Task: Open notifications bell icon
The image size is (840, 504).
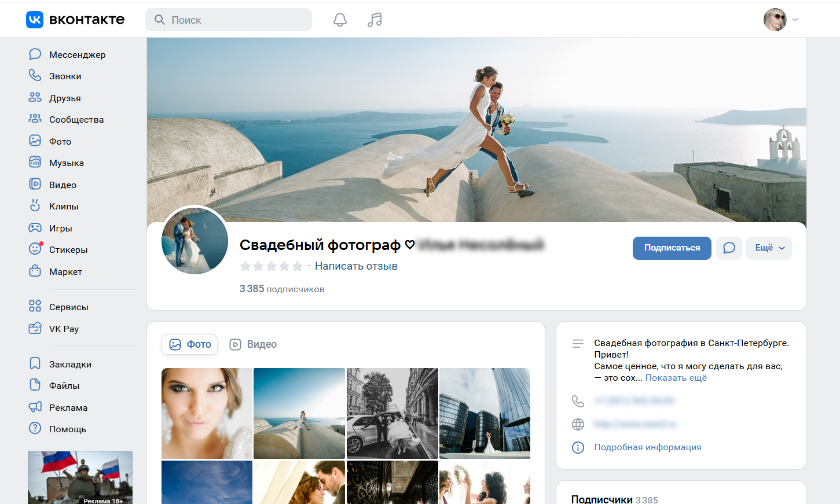Action: click(x=340, y=20)
